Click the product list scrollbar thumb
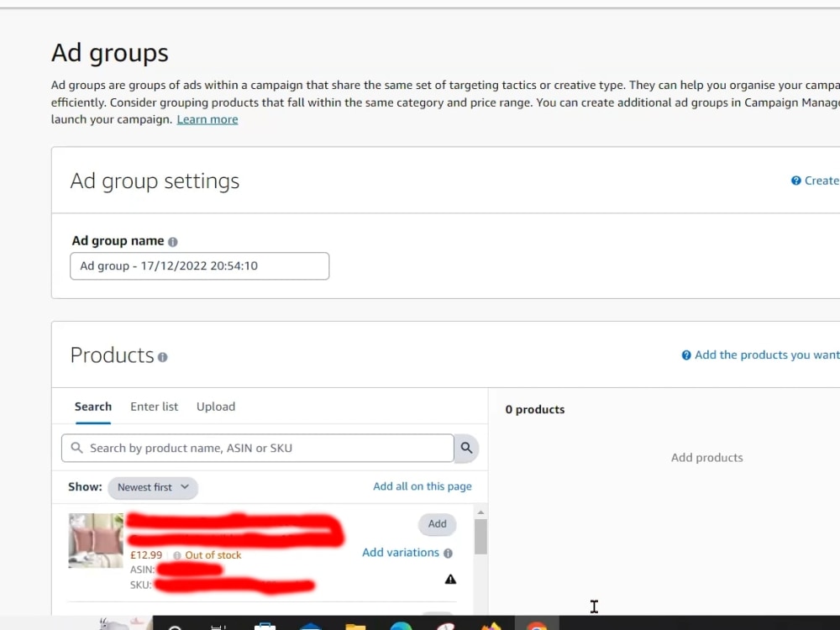Screen dimensions: 840x630 480,537
